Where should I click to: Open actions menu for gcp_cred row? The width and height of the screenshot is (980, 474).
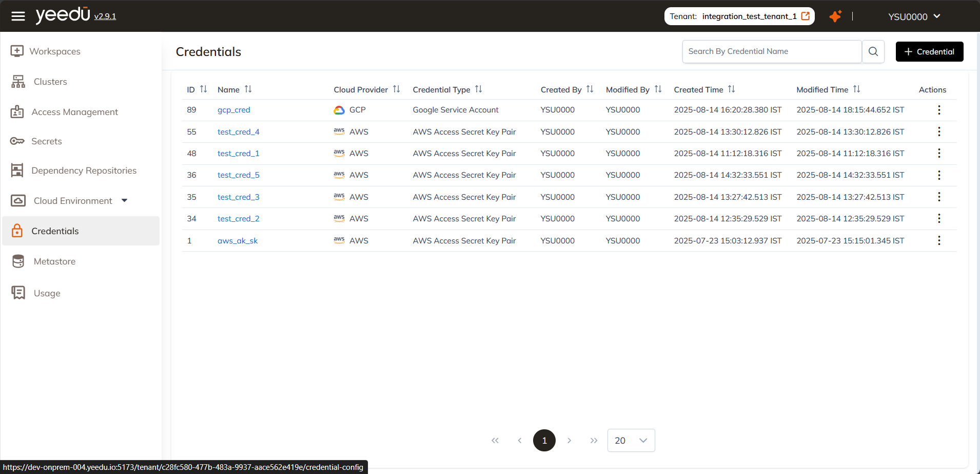[x=938, y=110]
